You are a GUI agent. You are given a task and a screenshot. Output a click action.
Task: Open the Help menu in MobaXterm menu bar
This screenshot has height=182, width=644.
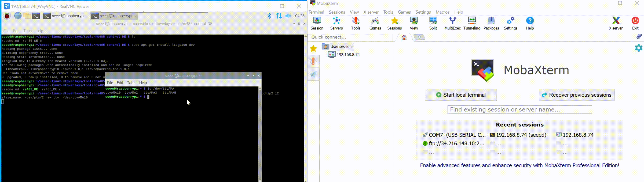point(459,12)
